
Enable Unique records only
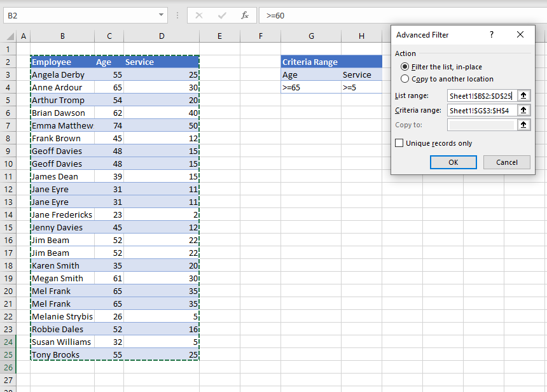[399, 143]
